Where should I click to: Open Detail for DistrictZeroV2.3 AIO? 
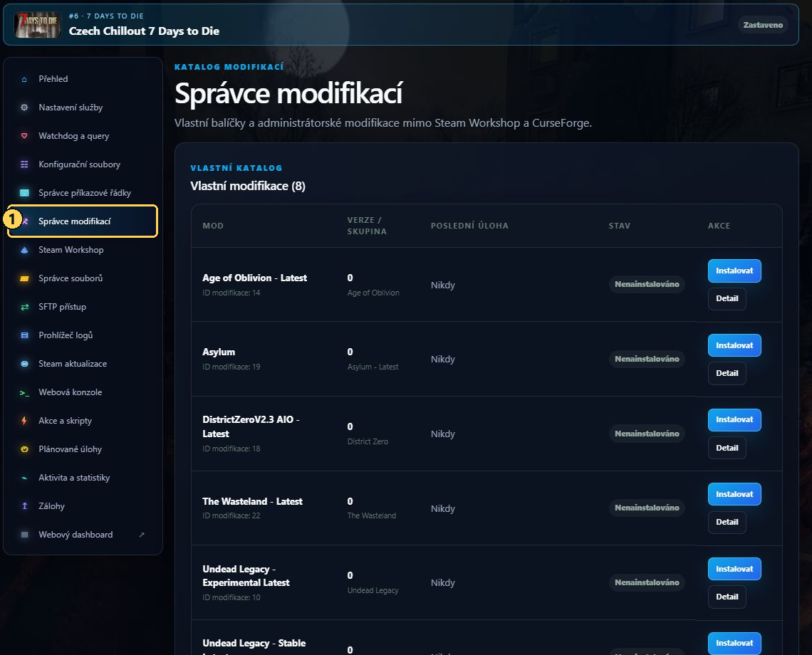point(727,448)
